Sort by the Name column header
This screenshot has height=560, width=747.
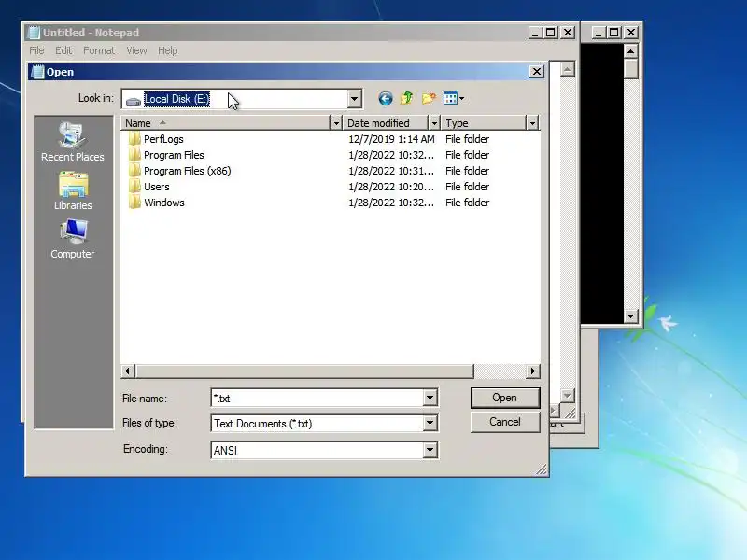coord(225,123)
